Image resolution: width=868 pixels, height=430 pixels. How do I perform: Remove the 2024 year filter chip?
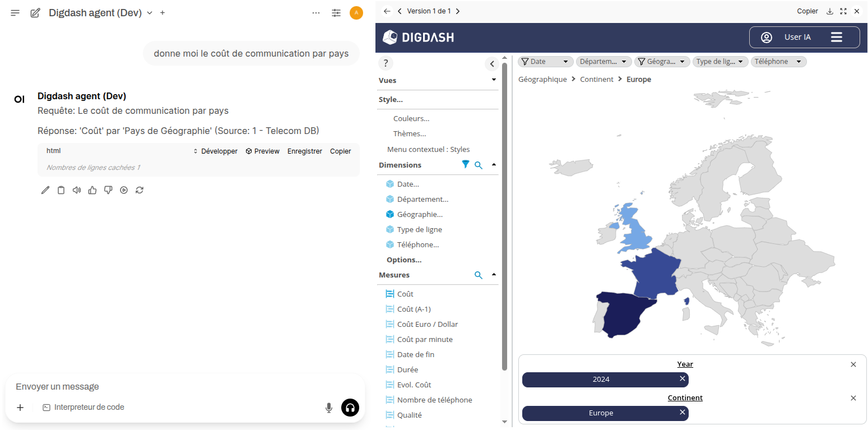[682, 379]
